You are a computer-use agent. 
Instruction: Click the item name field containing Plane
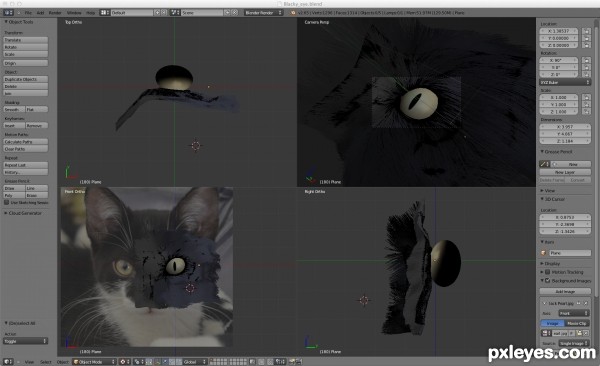570,253
